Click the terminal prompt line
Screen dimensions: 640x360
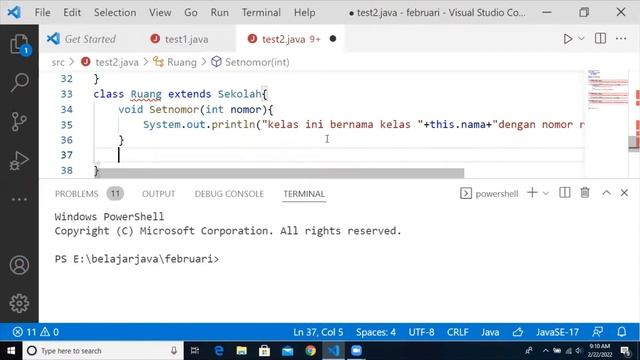(x=137, y=259)
